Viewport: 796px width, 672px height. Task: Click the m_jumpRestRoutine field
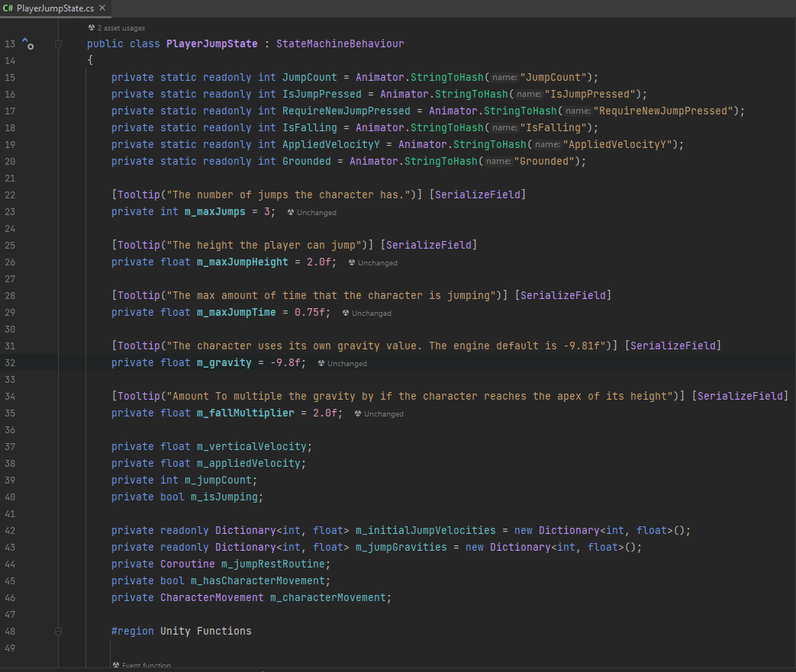[272, 564]
